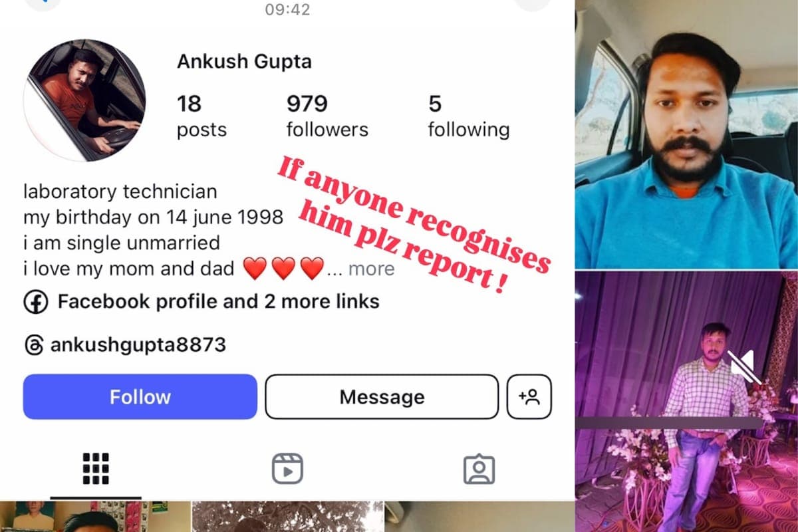Click the Message button
798x532 pixels.
382,397
